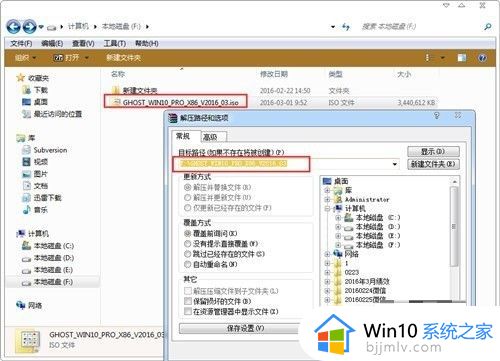500x361 pixels.
Task: Open the target path dropdown arrow
Action: tap(395, 164)
